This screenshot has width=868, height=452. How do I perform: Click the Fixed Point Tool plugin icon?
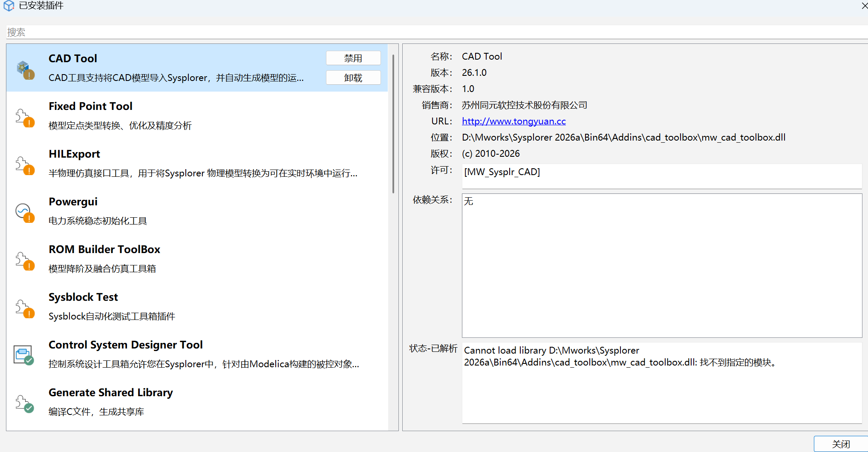click(x=25, y=118)
